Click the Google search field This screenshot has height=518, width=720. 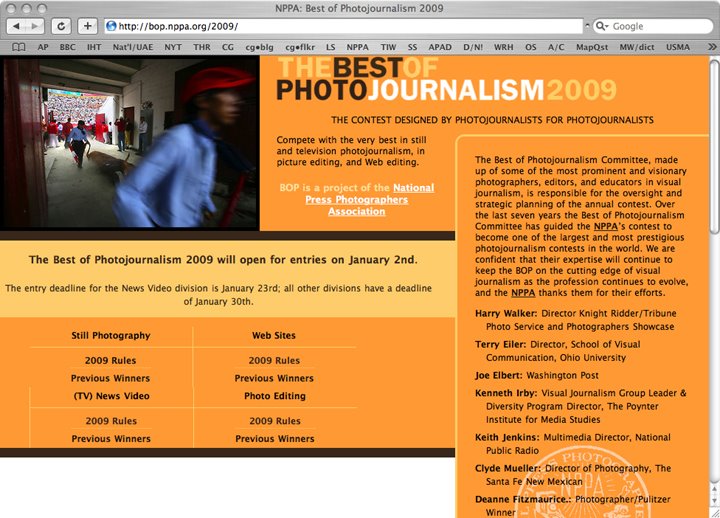652,26
